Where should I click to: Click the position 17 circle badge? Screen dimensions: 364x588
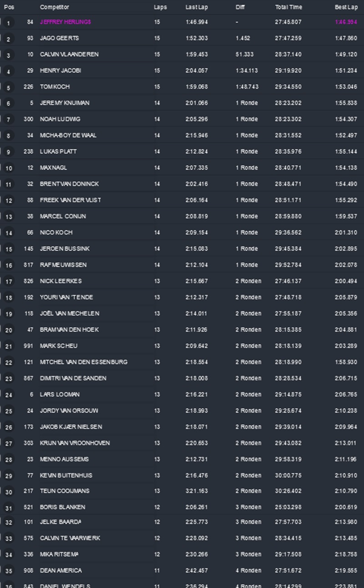(9, 282)
